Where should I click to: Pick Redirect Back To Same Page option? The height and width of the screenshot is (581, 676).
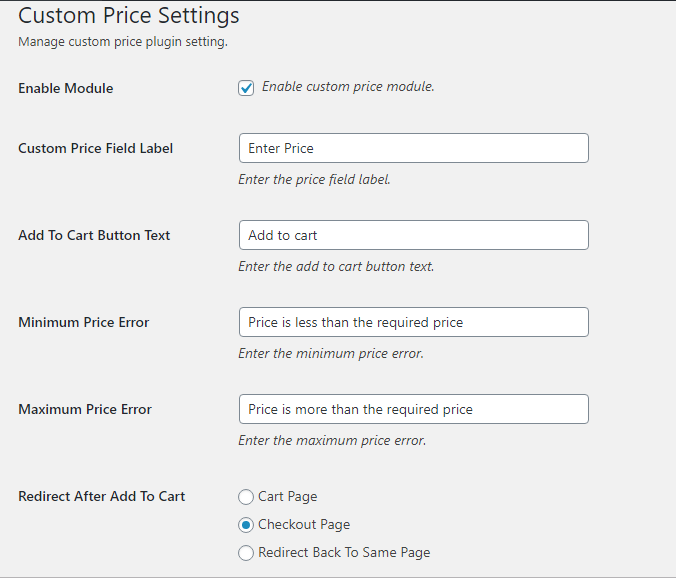pos(246,552)
